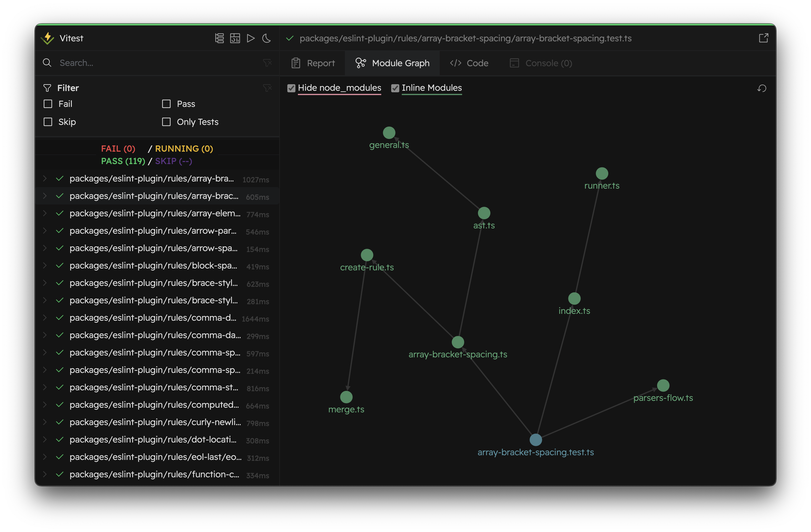The image size is (811, 532).
Task: Enable the Pass filter checkbox
Action: point(166,104)
